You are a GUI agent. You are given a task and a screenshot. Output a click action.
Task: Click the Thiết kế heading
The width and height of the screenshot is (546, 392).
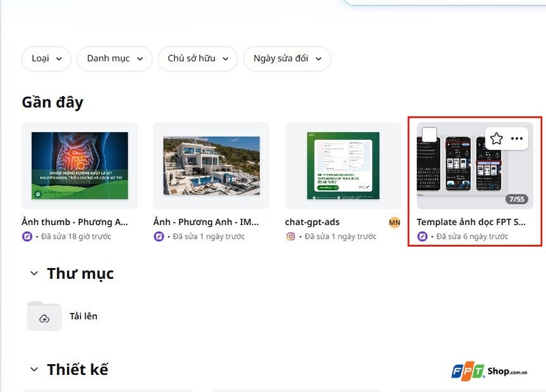point(78,370)
